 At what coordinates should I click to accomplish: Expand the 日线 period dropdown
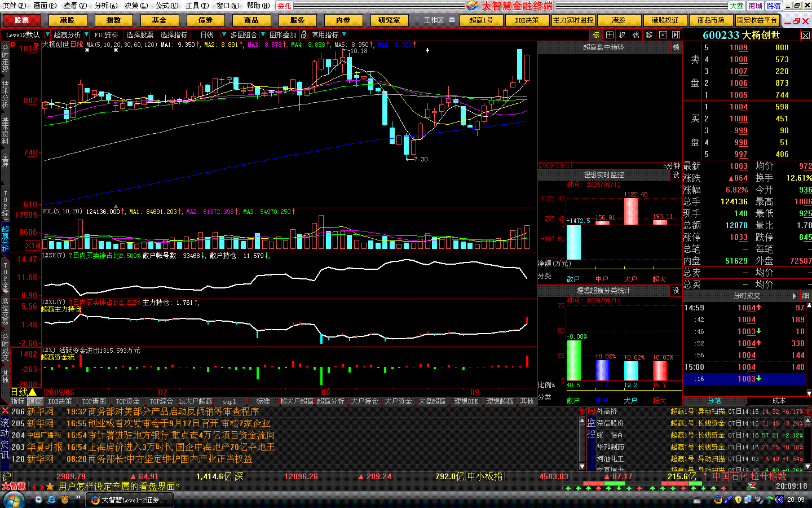(223, 35)
